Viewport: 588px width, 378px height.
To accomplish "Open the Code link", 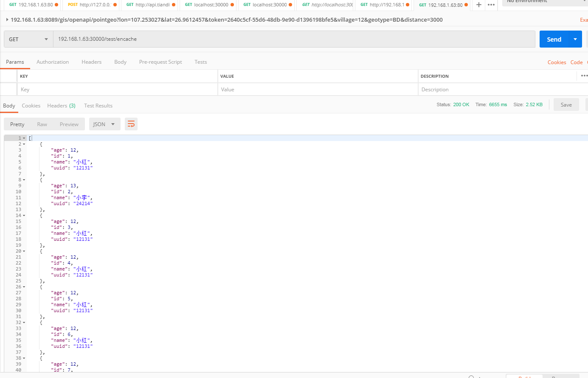I will 577,62.
